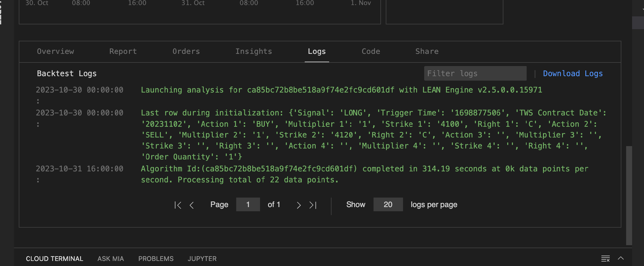
Task: Click the Backtest Logs heading
Action: pyautogui.click(x=67, y=73)
